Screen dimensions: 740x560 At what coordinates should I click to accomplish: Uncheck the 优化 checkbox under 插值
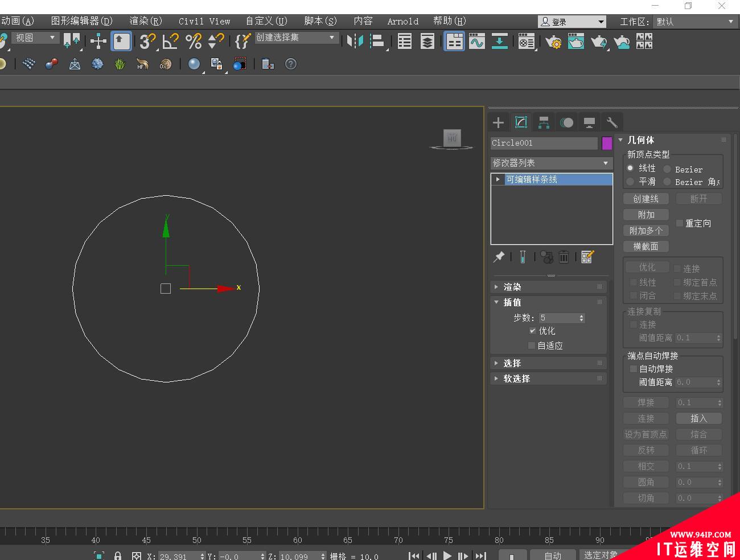pos(532,331)
